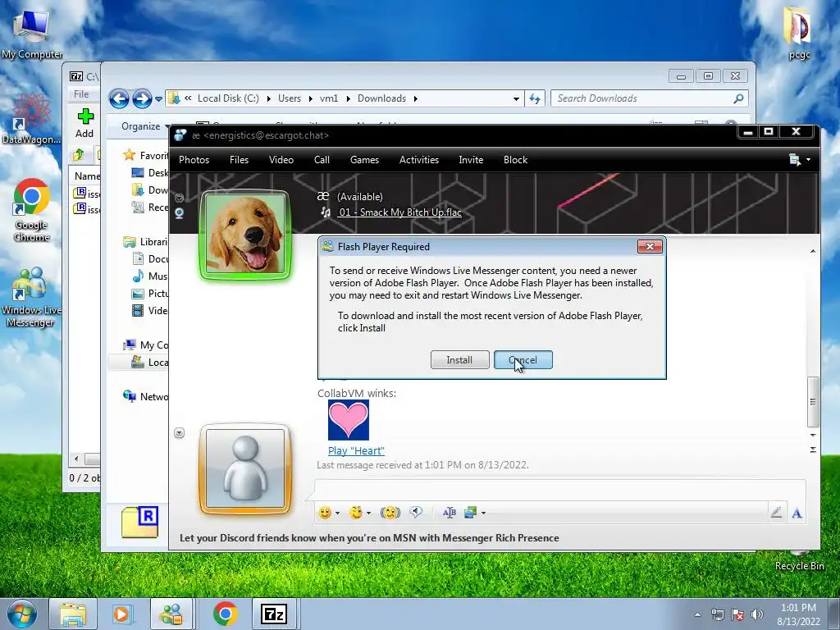Image resolution: width=840 pixels, height=630 pixels.
Task: Open the show-menu icon in the Messenger toolbar
Action: tap(799, 160)
